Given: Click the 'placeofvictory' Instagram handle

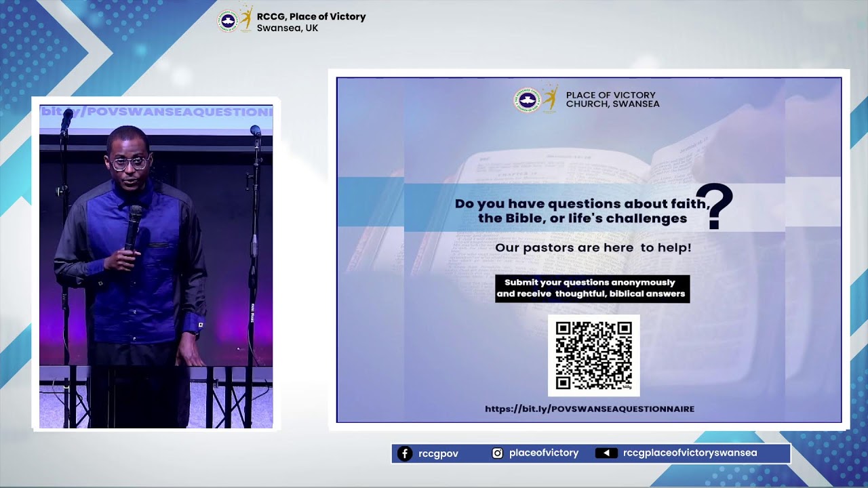Looking at the screenshot, I should click(x=544, y=453).
